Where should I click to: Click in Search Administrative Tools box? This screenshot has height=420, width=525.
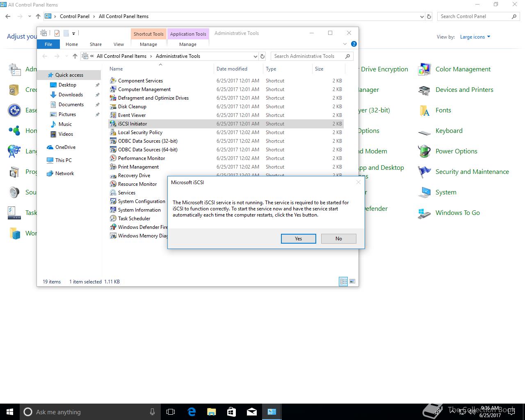coord(312,56)
